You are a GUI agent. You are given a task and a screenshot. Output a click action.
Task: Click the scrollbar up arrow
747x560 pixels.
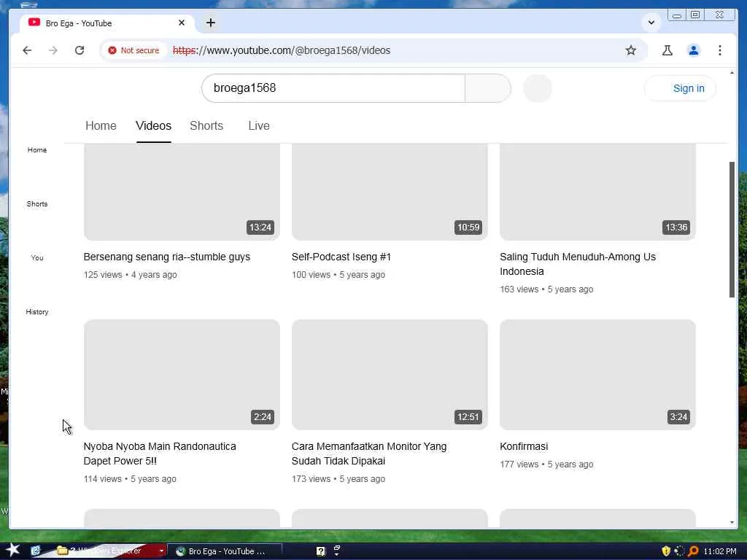[732, 73]
